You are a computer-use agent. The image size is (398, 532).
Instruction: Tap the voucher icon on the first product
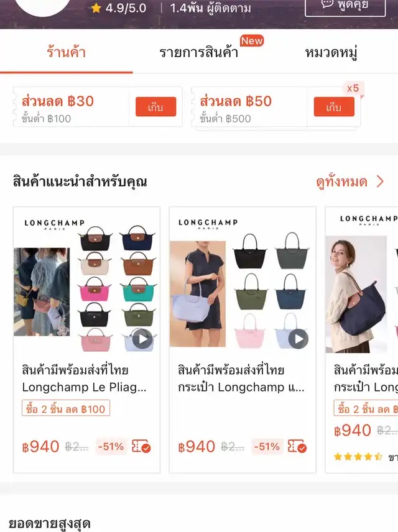[141, 446]
